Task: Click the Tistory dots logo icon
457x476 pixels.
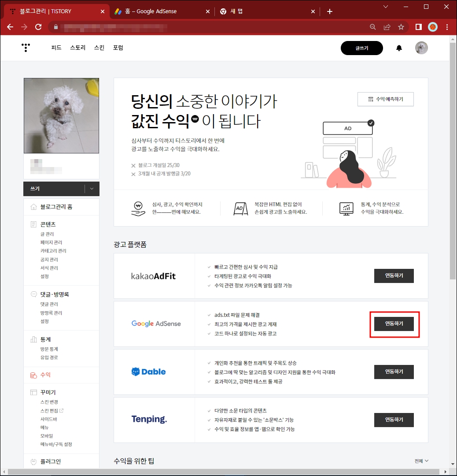Action: click(26, 48)
